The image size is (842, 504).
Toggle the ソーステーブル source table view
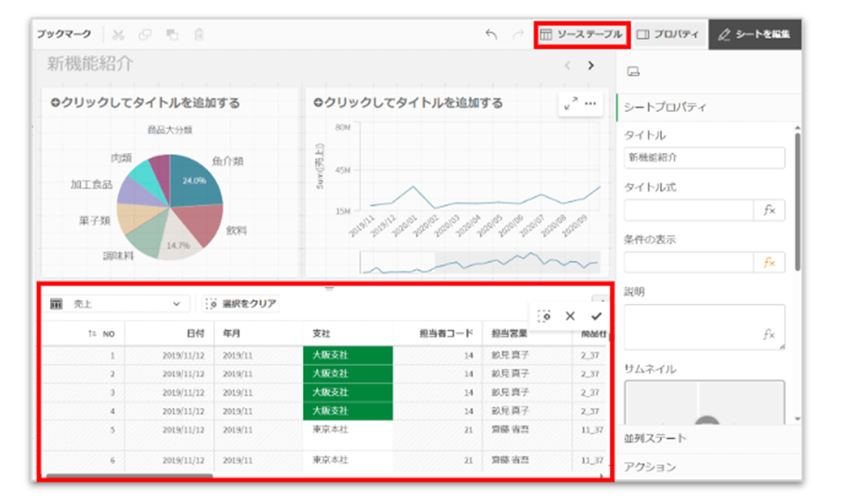[x=582, y=34]
